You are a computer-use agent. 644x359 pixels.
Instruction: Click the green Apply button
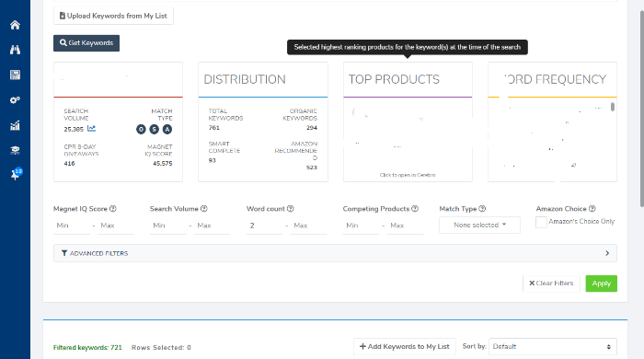pos(601,284)
